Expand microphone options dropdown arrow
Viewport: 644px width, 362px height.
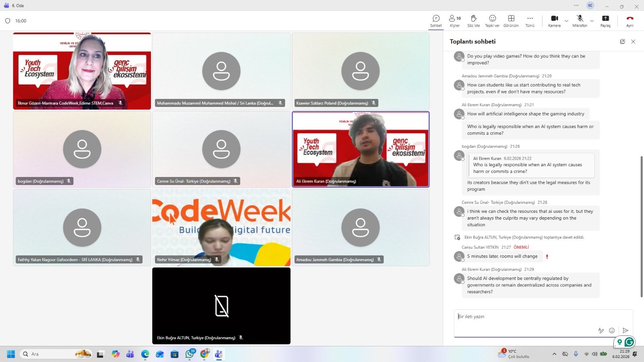(592, 21)
